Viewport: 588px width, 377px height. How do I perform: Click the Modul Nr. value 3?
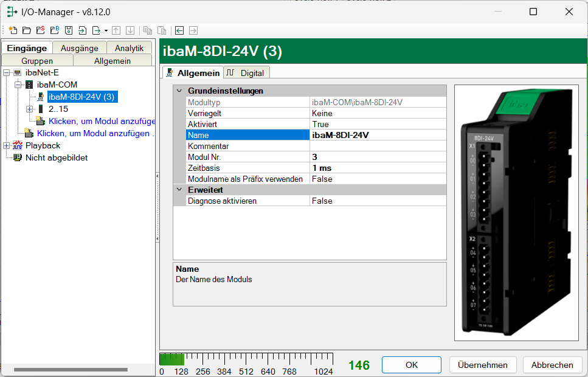378,157
